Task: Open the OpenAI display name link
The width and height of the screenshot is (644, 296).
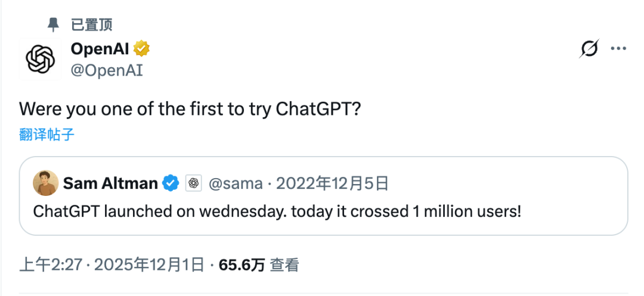Action: (99, 48)
